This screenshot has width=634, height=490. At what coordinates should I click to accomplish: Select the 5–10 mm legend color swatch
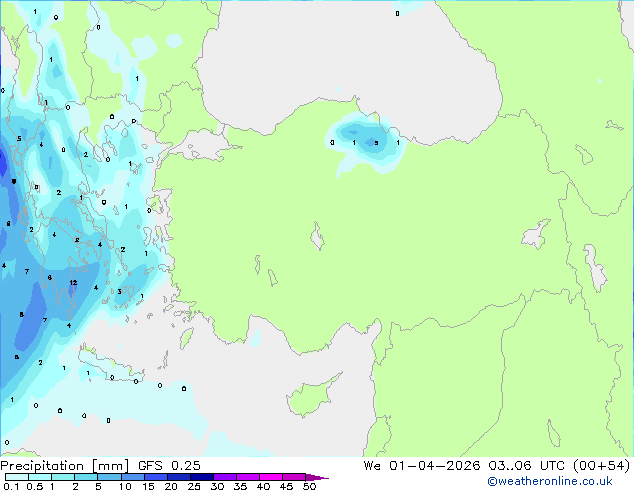(109, 477)
